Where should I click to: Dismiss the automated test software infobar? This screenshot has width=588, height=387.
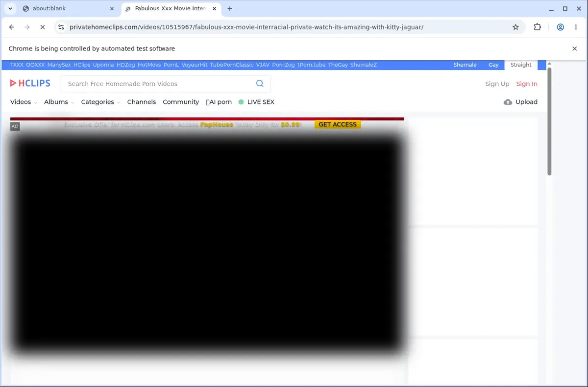(575, 48)
